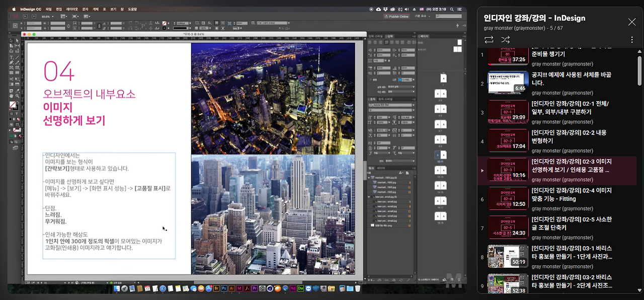Click the fill color swatch in the control bar

tap(164, 23)
